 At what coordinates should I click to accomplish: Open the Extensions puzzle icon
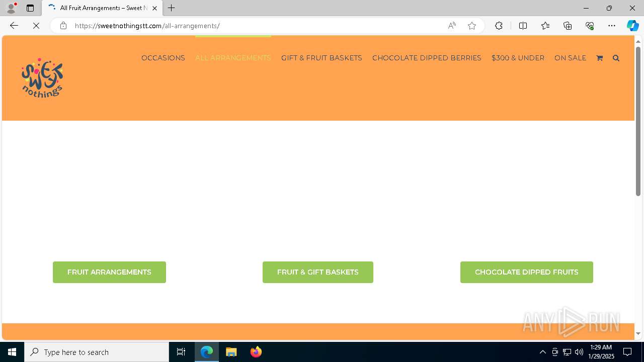click(499, 26)
